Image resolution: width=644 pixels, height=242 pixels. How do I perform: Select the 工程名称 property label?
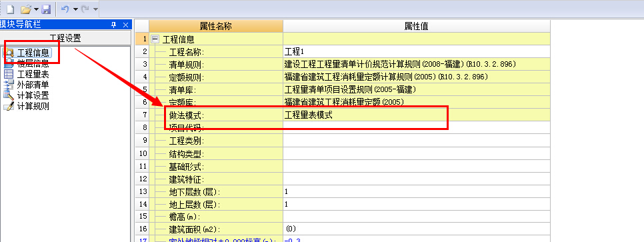[187, 52]
